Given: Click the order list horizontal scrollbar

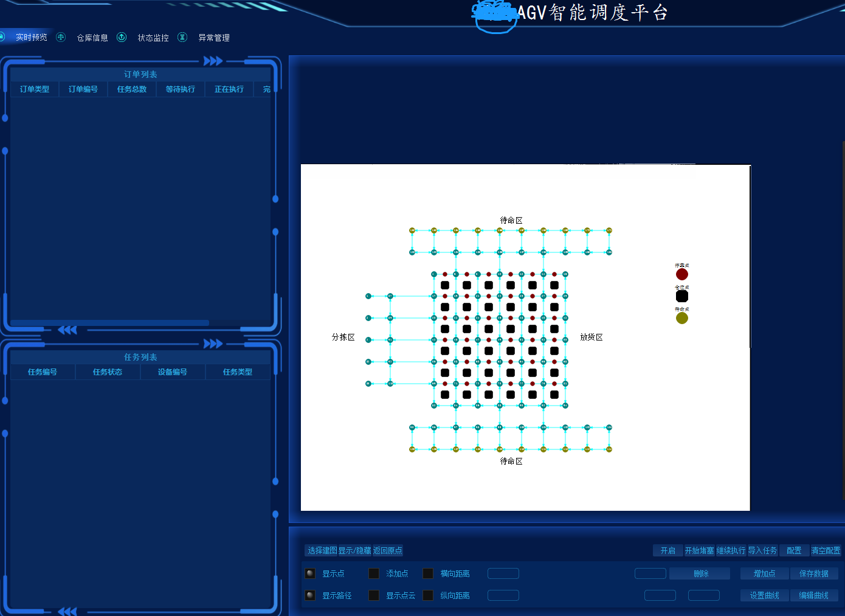Looking at the screenshot, I should tap(110, 323).
